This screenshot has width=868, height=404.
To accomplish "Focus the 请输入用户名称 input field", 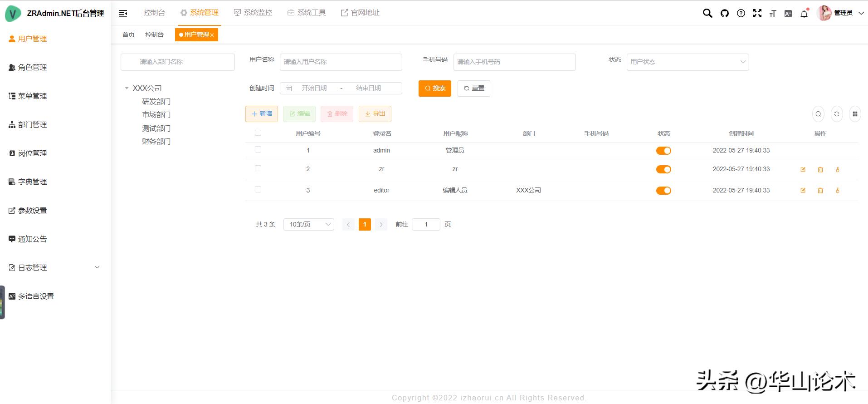I will click(341, 62).
